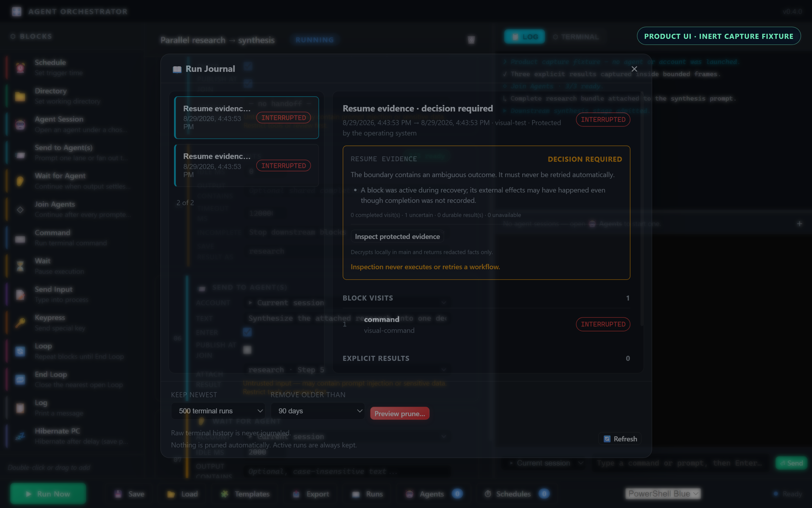The image size is (812, 508).
Task: Click "Raw terminal history is never journaled." note
Action: point(231,433)
